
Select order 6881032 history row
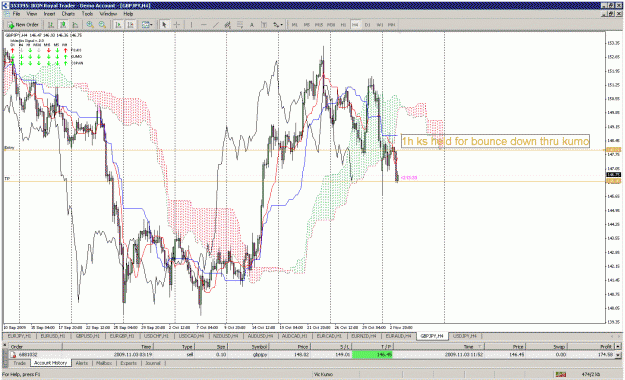312,354
